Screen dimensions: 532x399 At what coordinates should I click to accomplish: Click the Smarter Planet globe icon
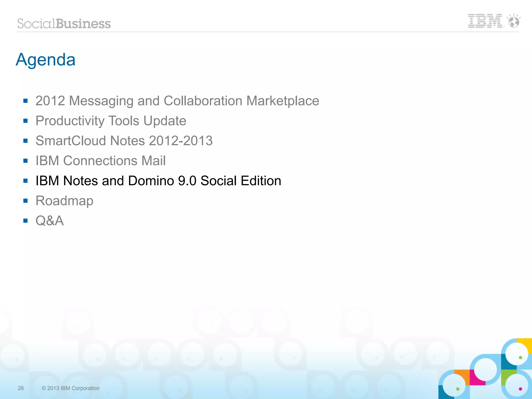point(514,21)
